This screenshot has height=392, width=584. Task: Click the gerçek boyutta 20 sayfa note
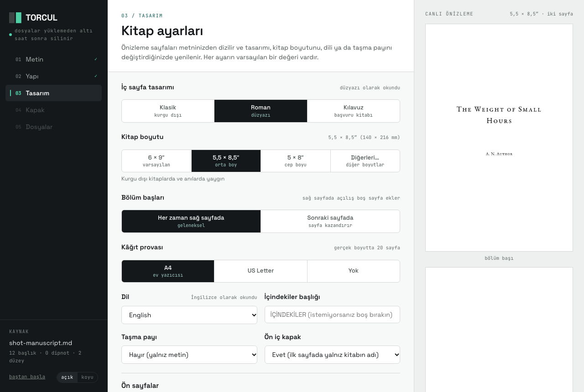click(367, 248)
